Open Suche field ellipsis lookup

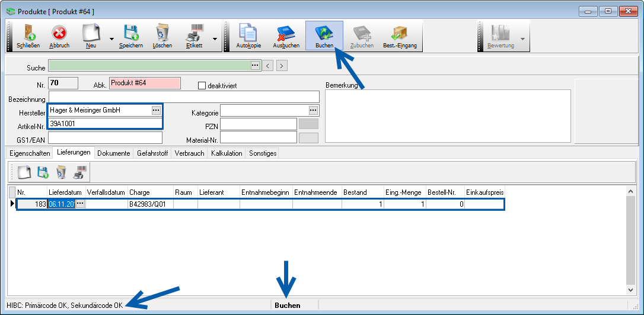tap(255, 66)
